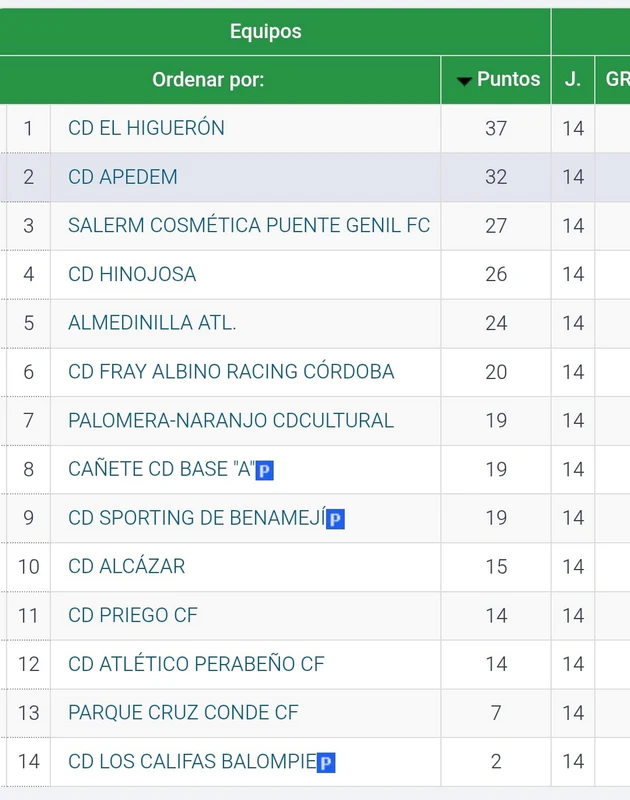Open the CD HINOJOSA team page

132,274
